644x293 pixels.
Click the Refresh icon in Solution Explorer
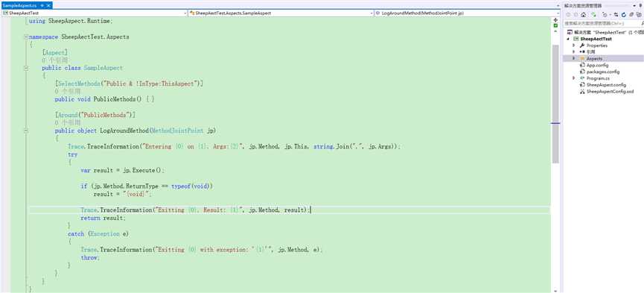624,14
